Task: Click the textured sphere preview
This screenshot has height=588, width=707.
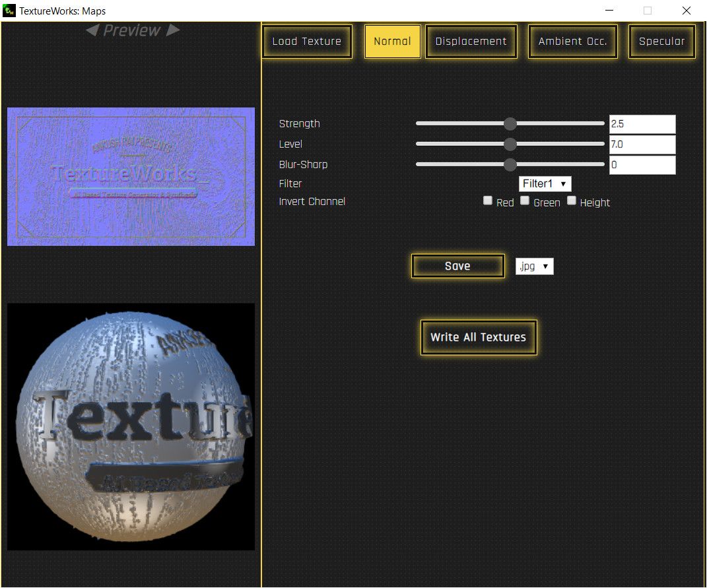Action: (130, 427)
